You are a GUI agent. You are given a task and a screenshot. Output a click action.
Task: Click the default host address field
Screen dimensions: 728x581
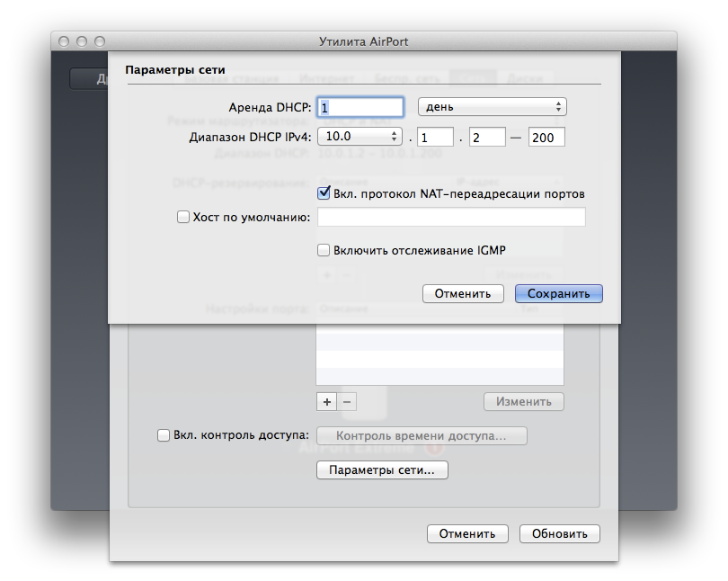click(451, 217)
